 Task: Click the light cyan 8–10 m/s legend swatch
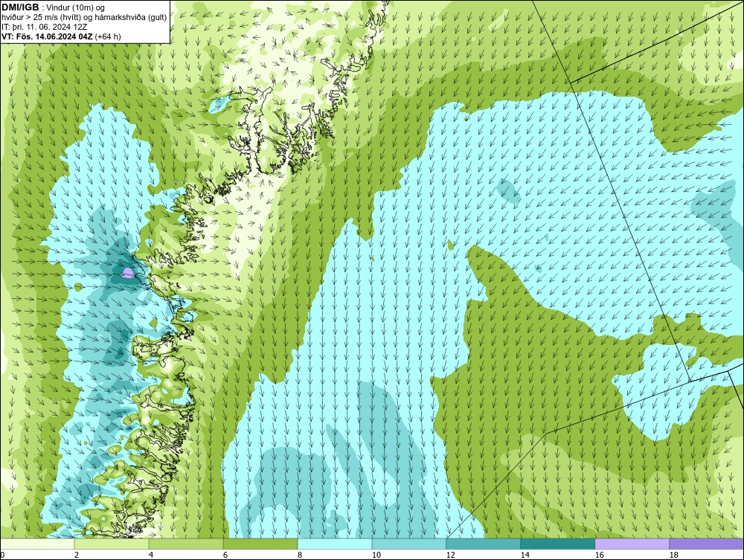click(x=335, y=544)
